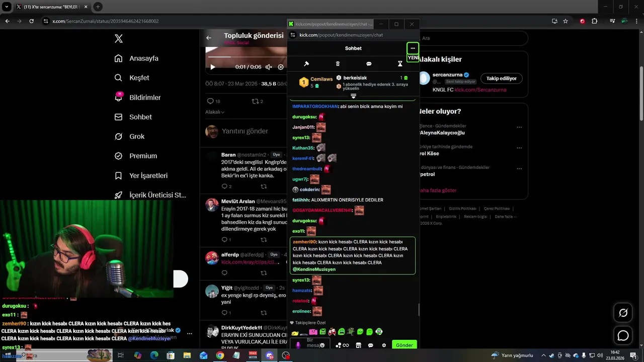This screenshot has height=362, width=644.
Task: Click the Ara search field on X
Action: 473,38
